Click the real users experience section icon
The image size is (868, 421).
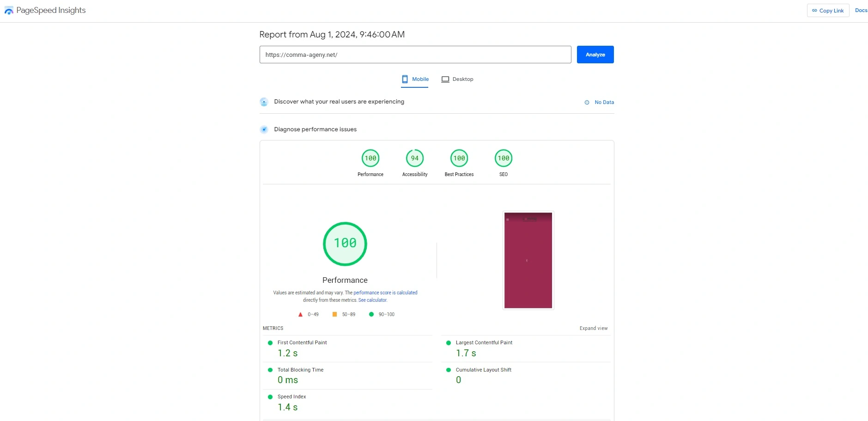click(x=264, y=102)
